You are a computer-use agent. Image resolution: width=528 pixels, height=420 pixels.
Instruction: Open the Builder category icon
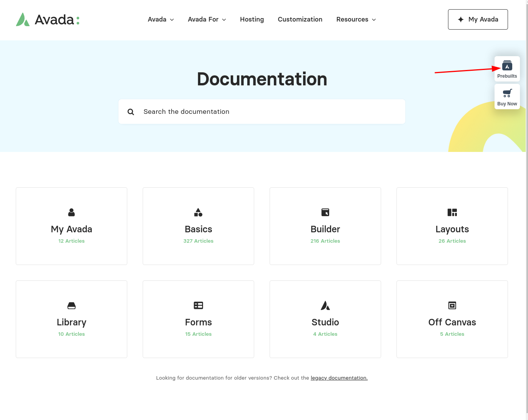(x=325, y=212)
